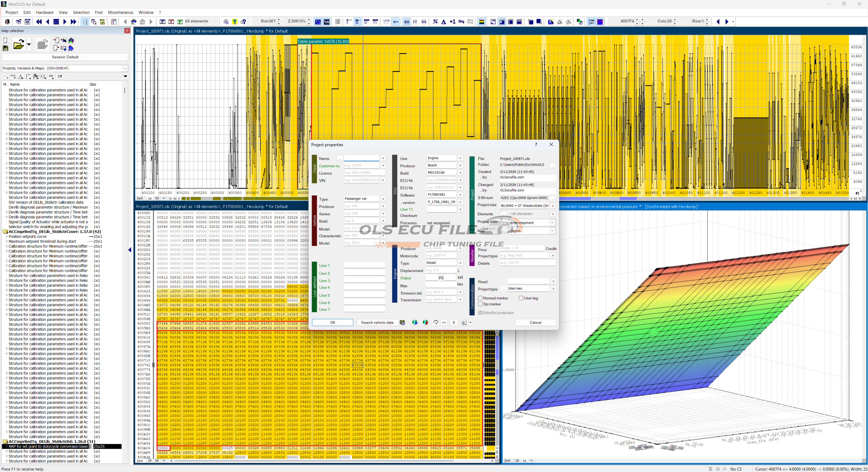This screenshot has height=472, width=868.
Task: Click the 16-bit data width toolbar icon
Action: 357,22
